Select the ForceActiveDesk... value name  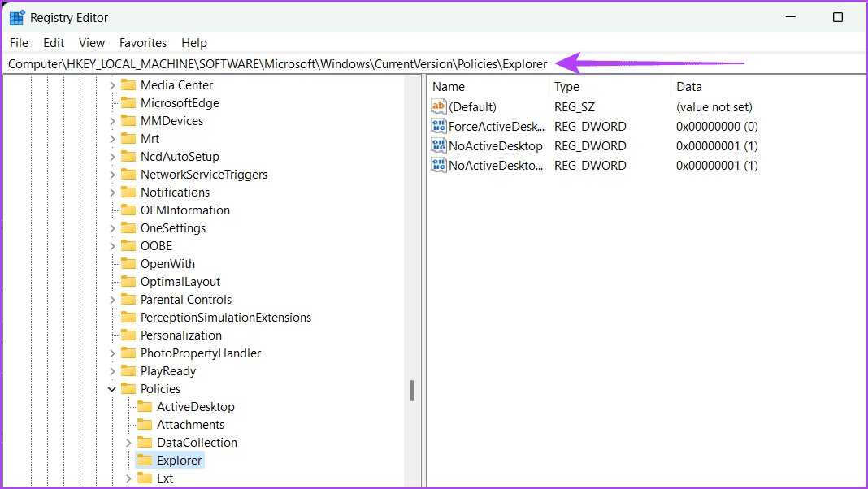pos(497,127)
